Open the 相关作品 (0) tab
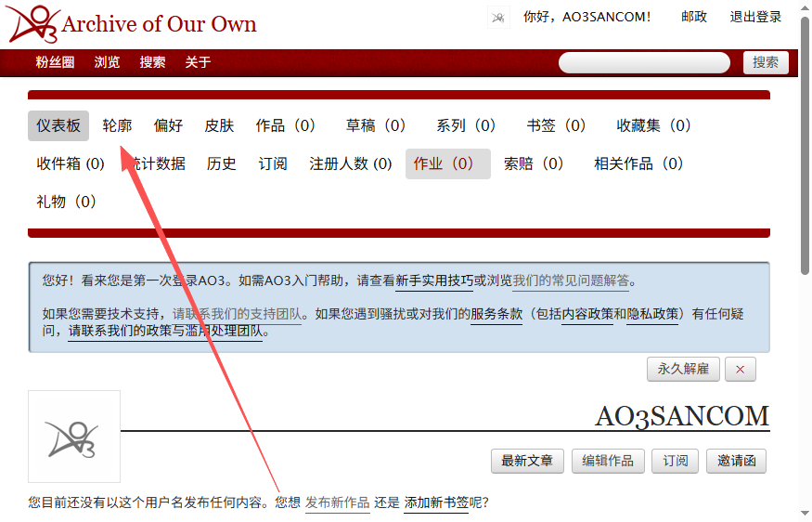 (638, 163)
